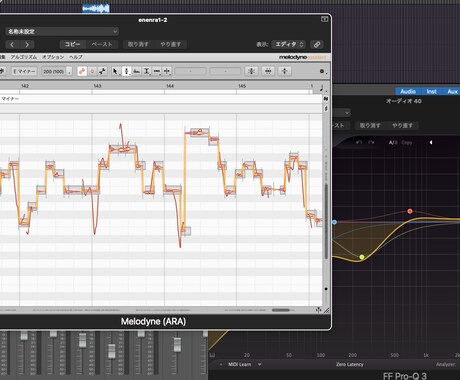Viewport: 460px width, 380px height.
Task: Click the Quantize Time macro icon
Action: coord(268,71)
